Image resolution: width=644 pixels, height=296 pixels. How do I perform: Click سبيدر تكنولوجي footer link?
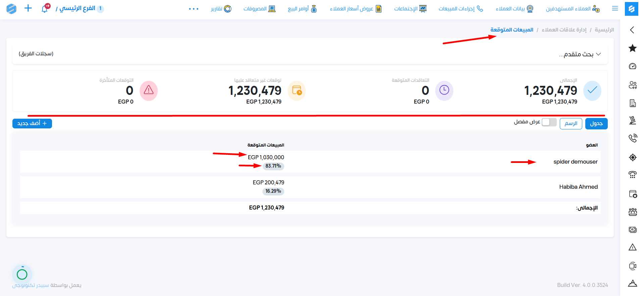(31, 285)
